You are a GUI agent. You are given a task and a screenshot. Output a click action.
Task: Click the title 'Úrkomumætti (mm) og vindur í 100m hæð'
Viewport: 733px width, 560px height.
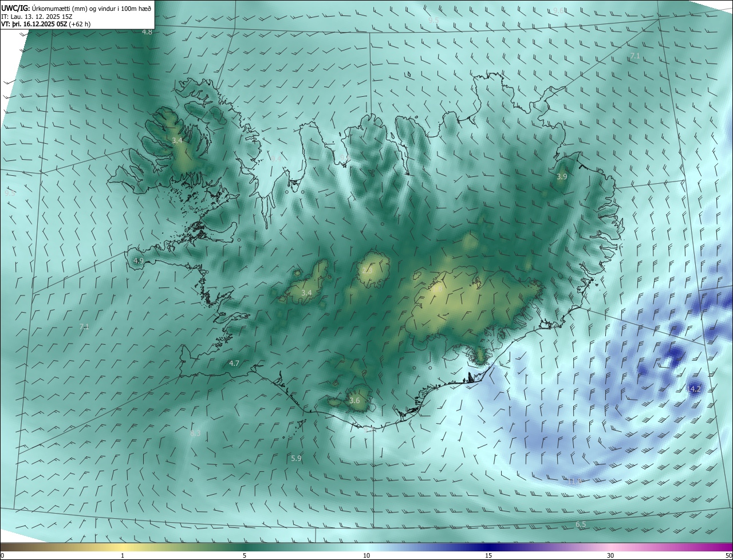tap(92, 8)
